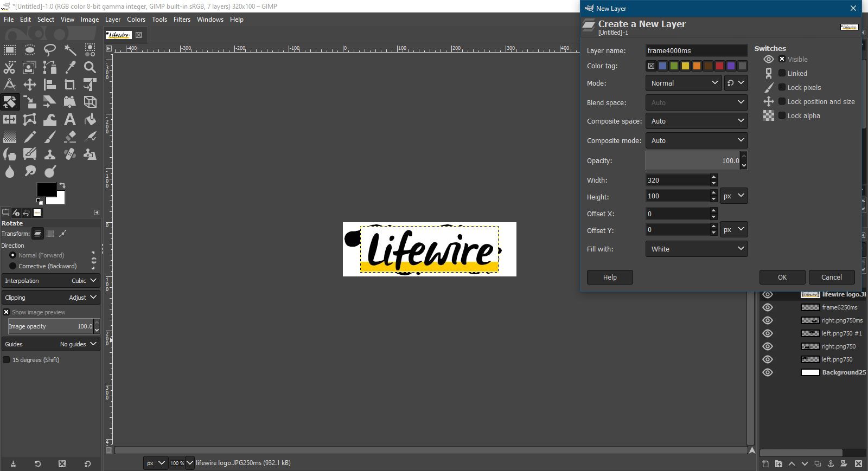Image resolution: width=868 pixels, height=471 pixels.
Task: Select the Paintbrush tool
Action: (50, 137)
